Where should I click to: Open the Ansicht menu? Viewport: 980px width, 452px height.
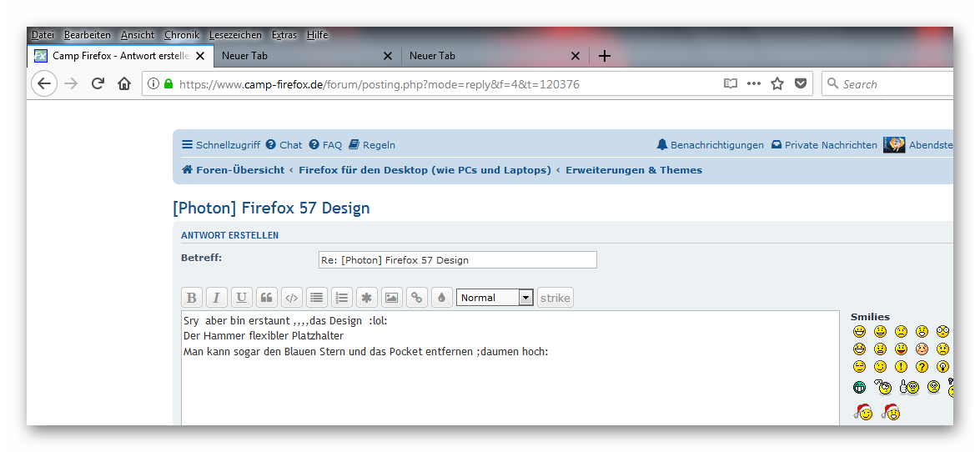pos(138,35)
